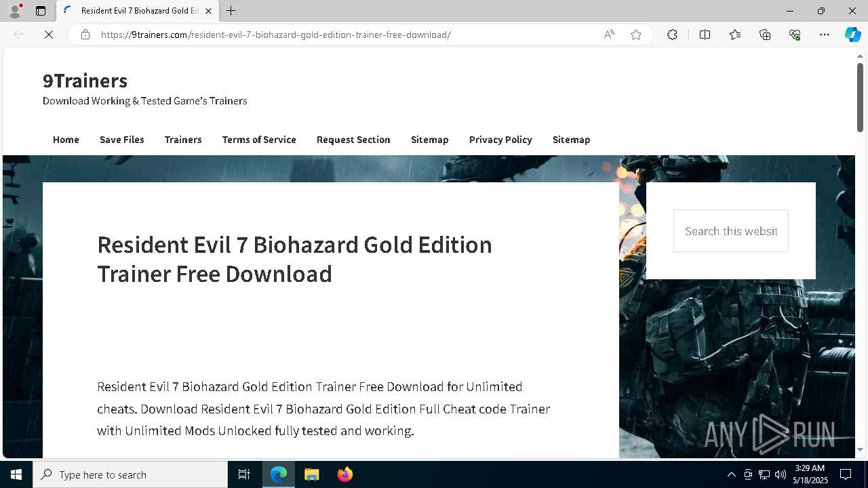This screenshot has width=868, height=488.
Task: Open the Privacy Policy page
Action: pyautogui.click(x=500, y=140)
